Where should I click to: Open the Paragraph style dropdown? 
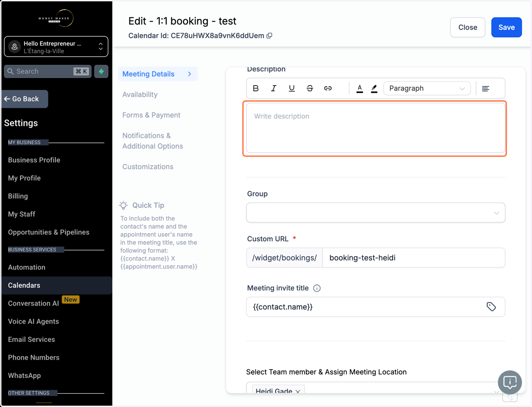click(426, 88)
